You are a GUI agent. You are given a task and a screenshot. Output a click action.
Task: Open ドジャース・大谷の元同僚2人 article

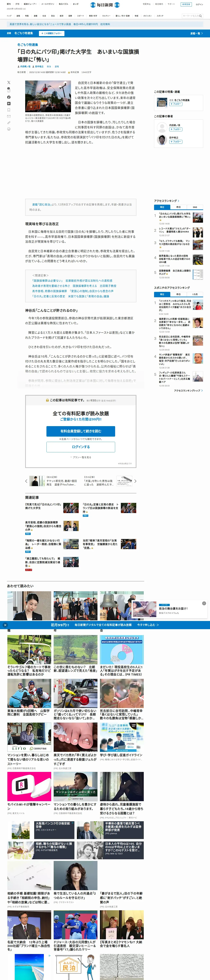click(x=75, y=931)
